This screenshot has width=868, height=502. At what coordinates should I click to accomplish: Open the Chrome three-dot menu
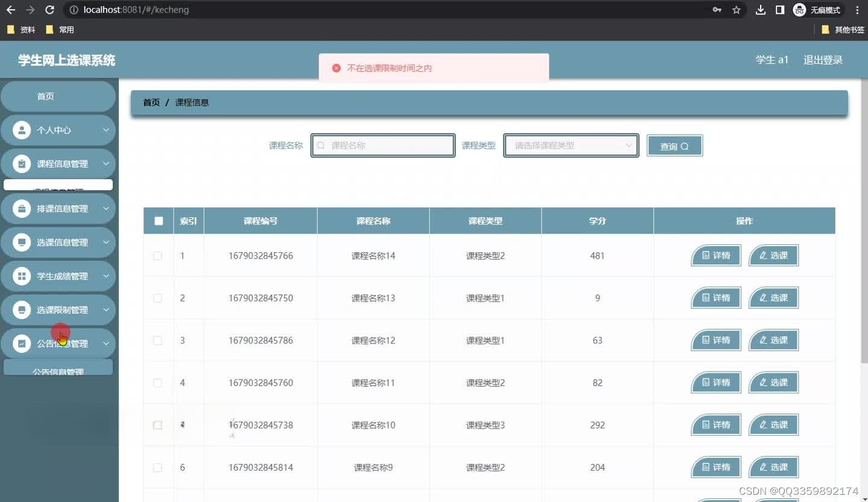coord(857,10)
